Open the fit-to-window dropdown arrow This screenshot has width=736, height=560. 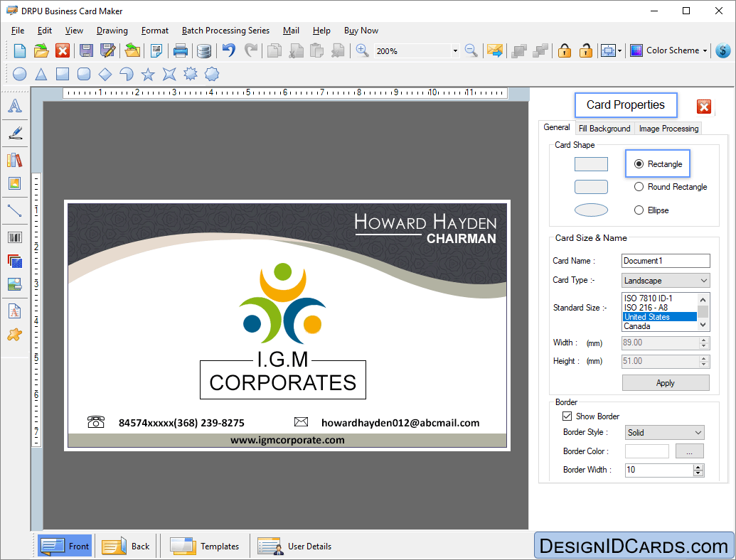[619, 50]
